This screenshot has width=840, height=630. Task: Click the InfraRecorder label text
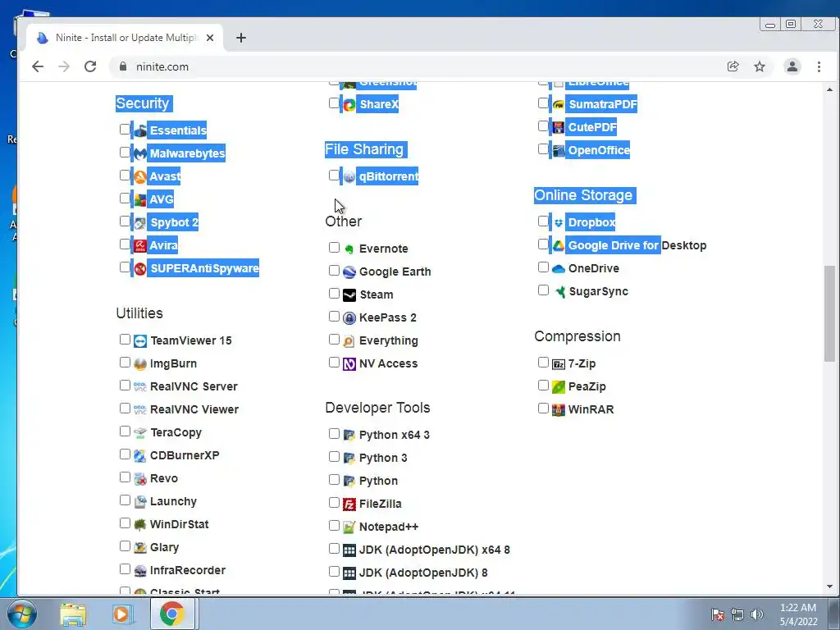[188, 571]
